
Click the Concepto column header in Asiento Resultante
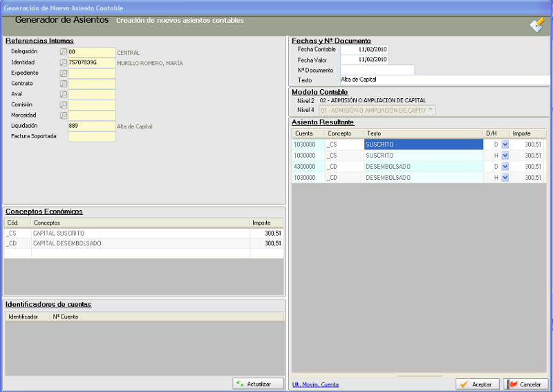pyautogui.click(x=344, y=133)
